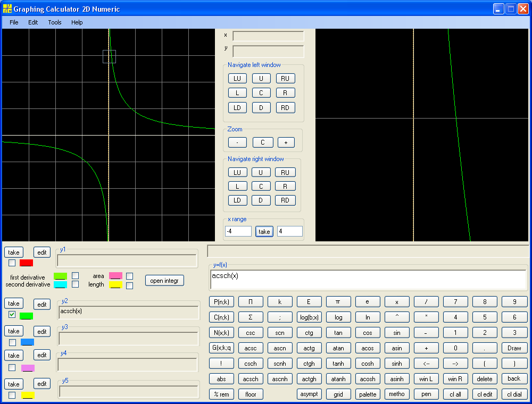Click the acos keypad button
This screenshot has width=532, height=404.
368,348
